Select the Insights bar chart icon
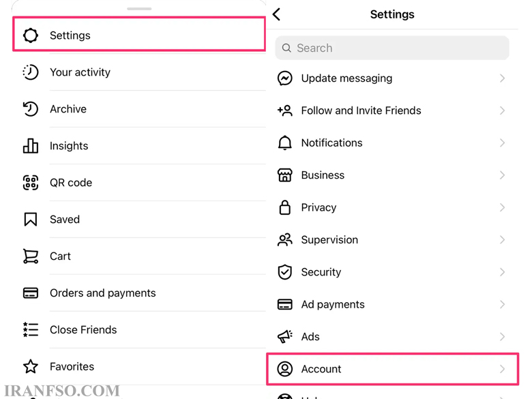This screenshot has width=532, height=399. 31,145
